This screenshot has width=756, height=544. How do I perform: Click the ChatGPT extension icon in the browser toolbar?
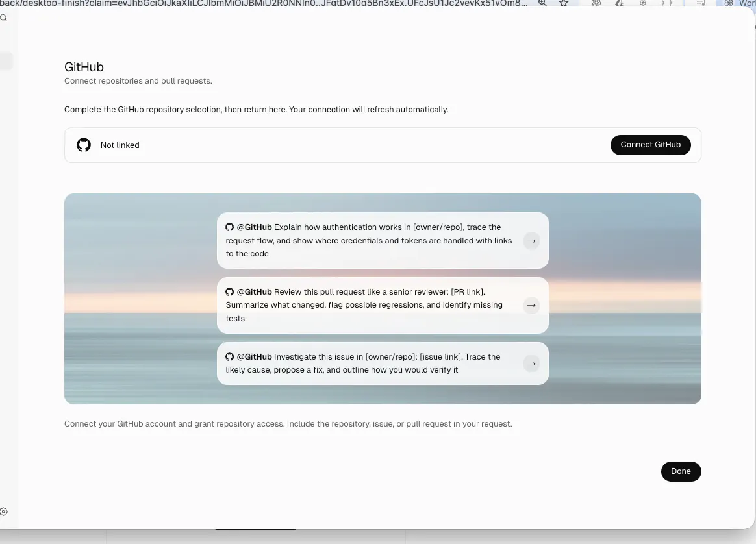click(596, 3)
